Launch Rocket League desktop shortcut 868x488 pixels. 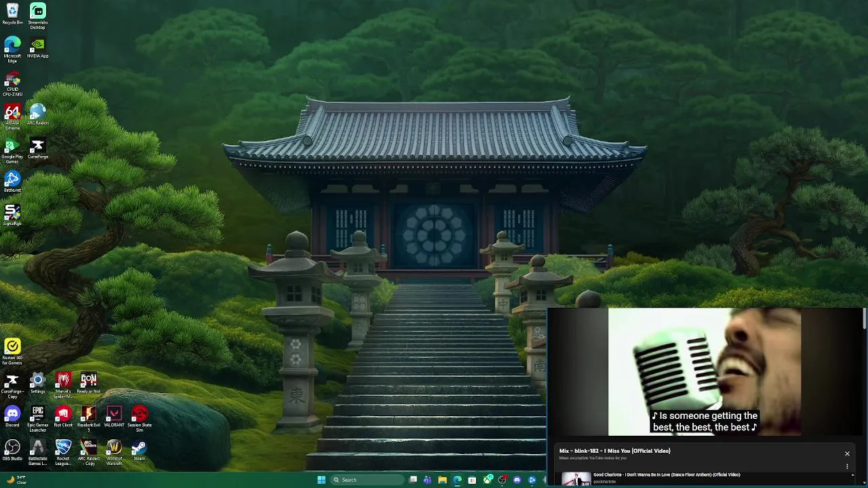[x=63, y=453]
